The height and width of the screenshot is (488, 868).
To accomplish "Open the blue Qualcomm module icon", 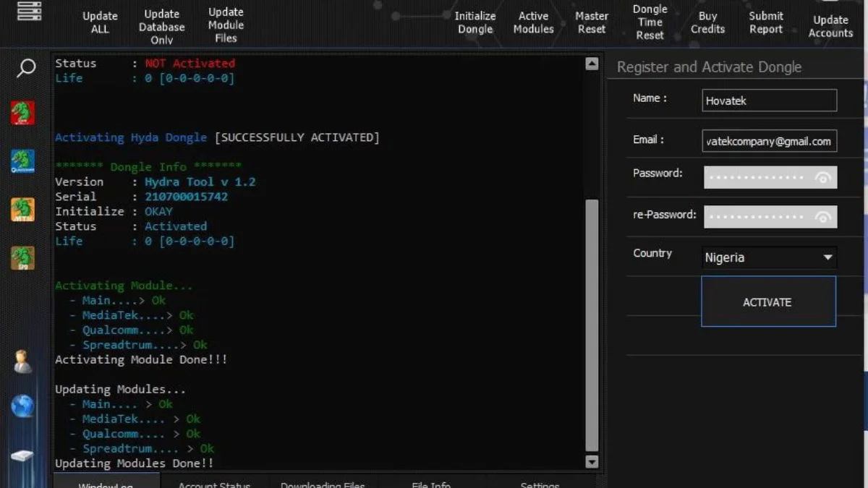I will click(x=22, y=161).
